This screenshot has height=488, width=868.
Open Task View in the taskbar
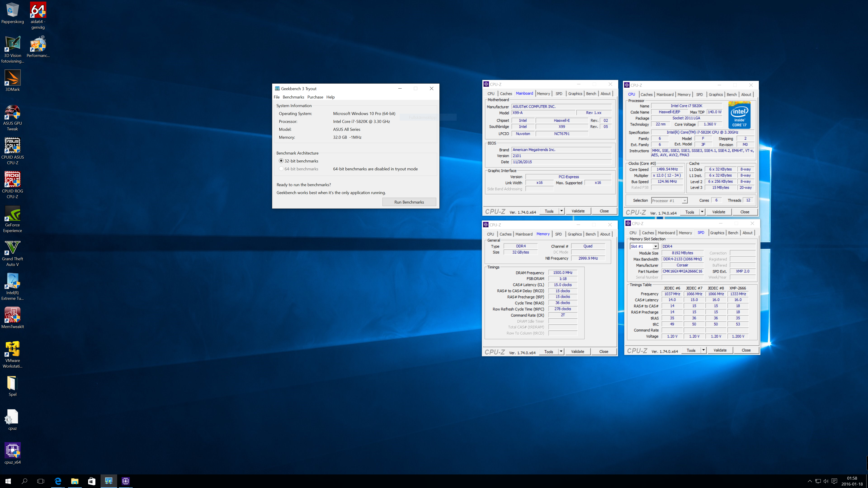(x=40, y=481)
